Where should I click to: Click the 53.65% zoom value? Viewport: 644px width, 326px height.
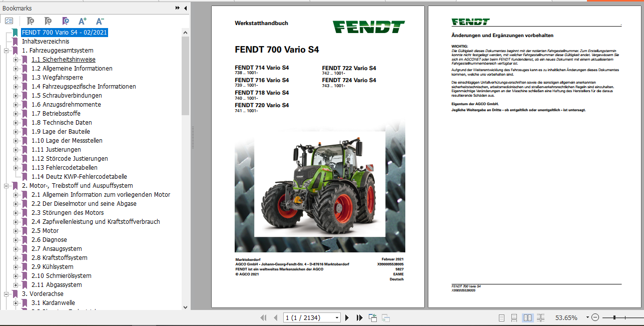[566, 317]
